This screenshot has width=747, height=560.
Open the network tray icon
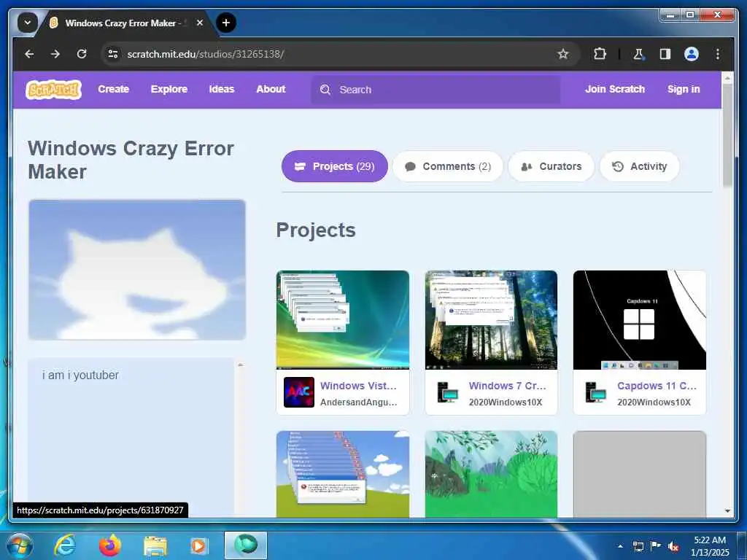(638, 546)
